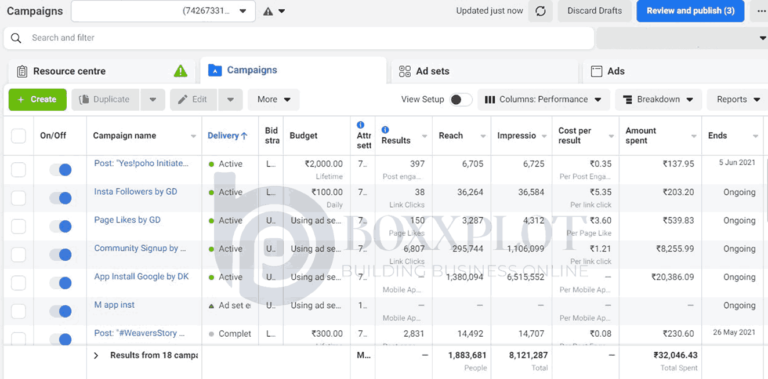Click the Attribution setting info icon

[x=360, y=125]
